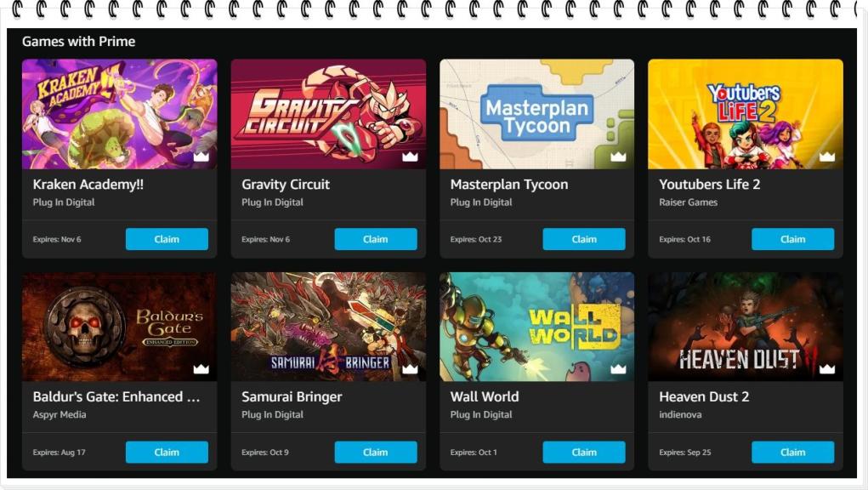
Task: Claim the Gravity Circuit game
Action: (375, 239)
